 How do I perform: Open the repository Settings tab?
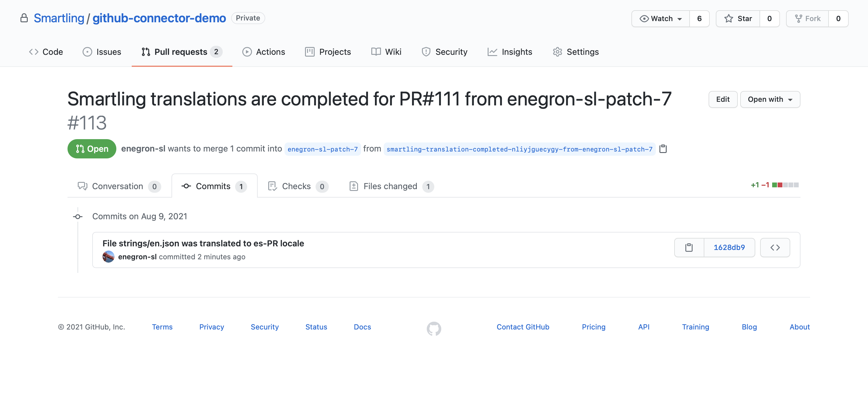576,52
